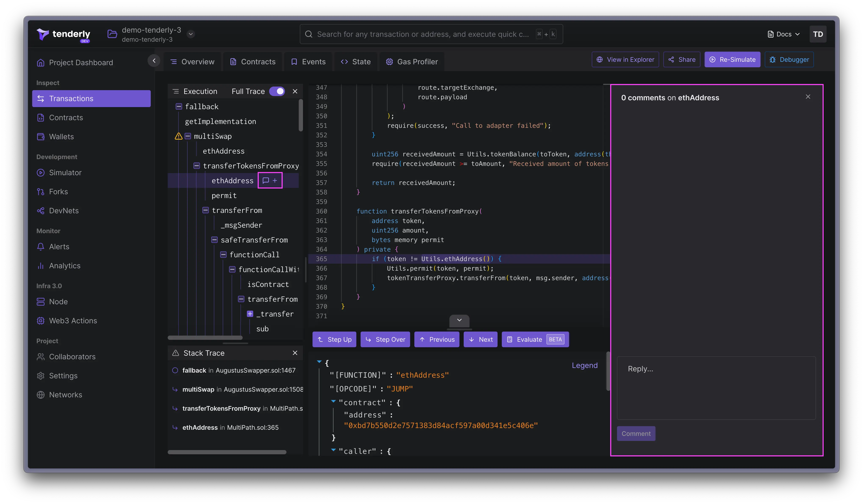Close the Execution panel
Screen dimensions: 863x504
pos(295,91)
